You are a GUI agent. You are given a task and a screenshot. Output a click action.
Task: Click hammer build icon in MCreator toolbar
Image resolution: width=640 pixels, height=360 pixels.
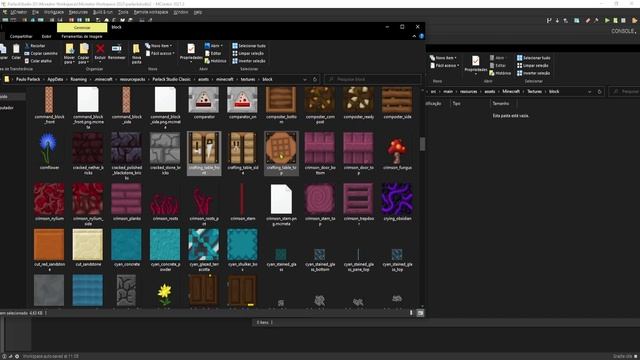pyautogui.click(x=596, y=20)
